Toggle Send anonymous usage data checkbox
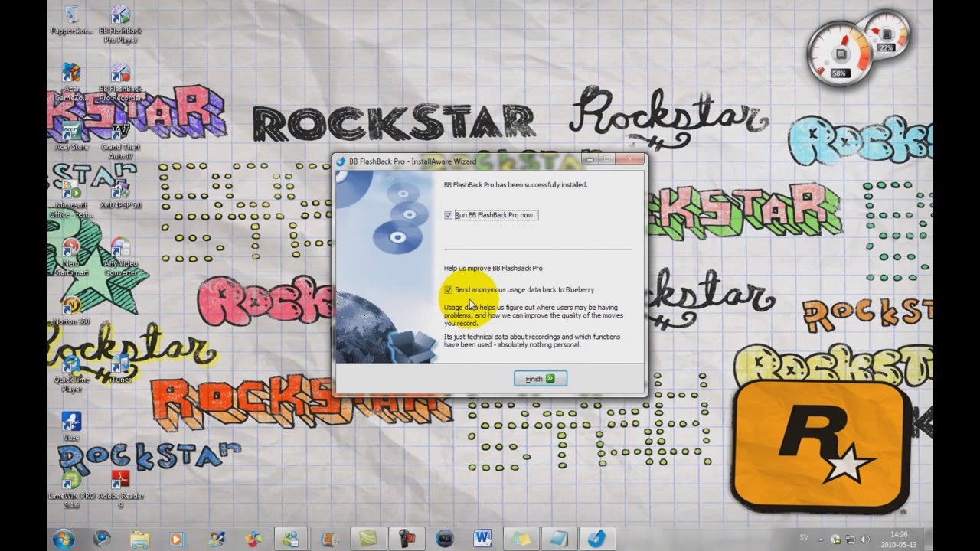The height and width of the screenshot is (551, 980). tap(449, 289)
